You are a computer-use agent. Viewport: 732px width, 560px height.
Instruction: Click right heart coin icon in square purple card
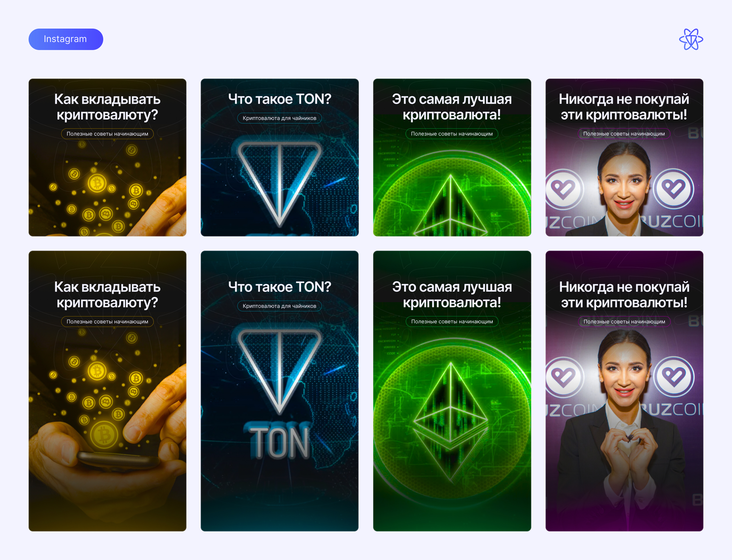(x=673, y=189)
